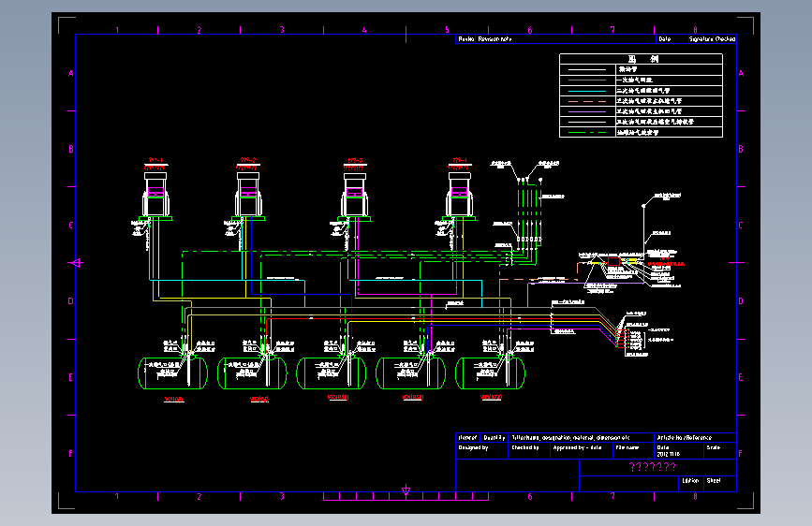
Task: Pick the cyan line sample in legend
Action: tap(586, 91)
